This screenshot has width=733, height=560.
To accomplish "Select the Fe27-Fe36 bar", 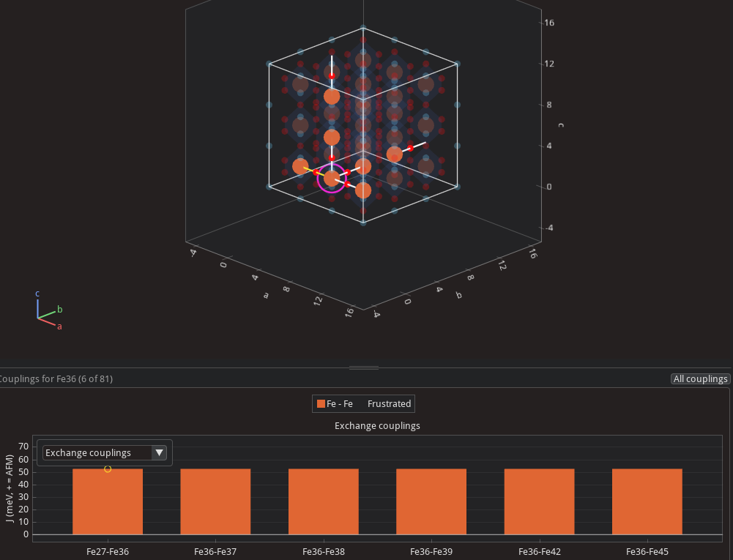I will pos(108,501).
